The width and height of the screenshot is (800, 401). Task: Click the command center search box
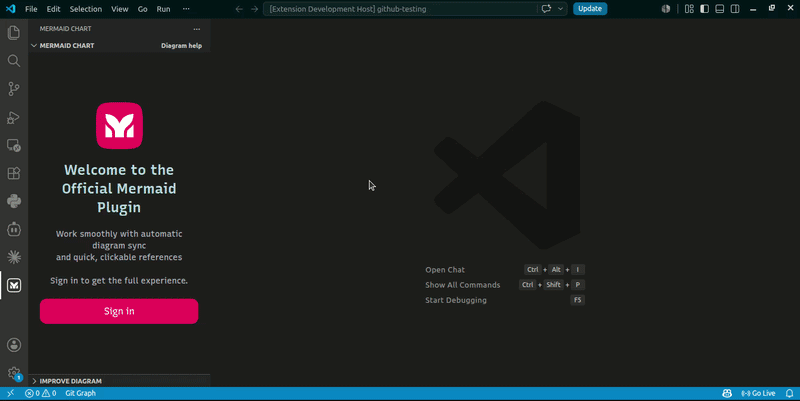[399, 9]
